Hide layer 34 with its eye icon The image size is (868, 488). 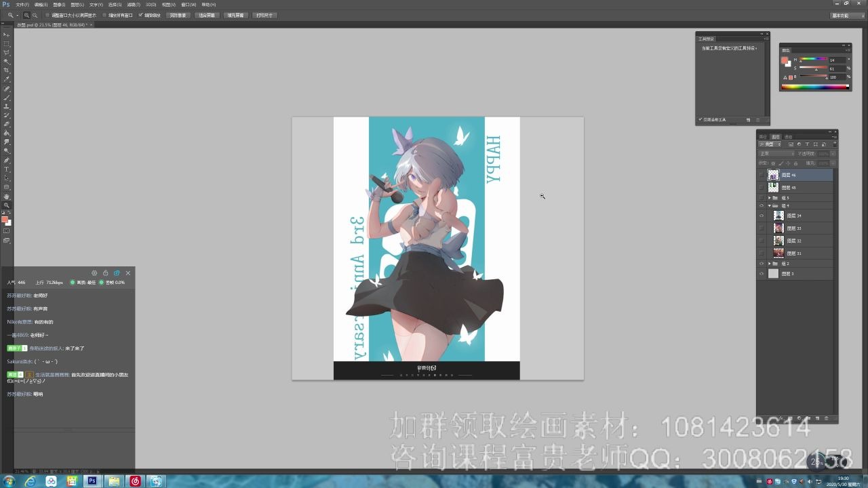coord(762,216)
